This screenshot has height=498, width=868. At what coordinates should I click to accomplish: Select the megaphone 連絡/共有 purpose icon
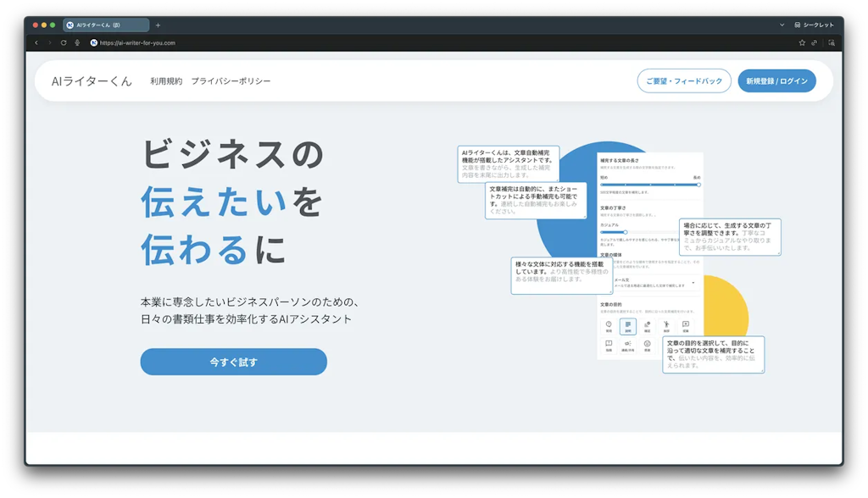(x=628, y=345)
